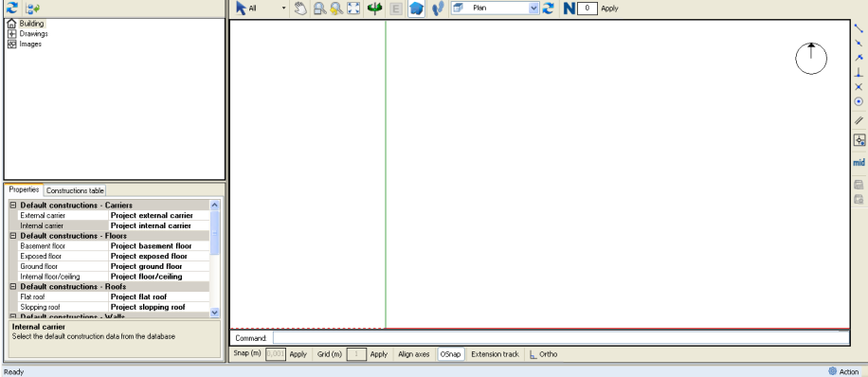Click the Action gear icon in status bar

832,371
